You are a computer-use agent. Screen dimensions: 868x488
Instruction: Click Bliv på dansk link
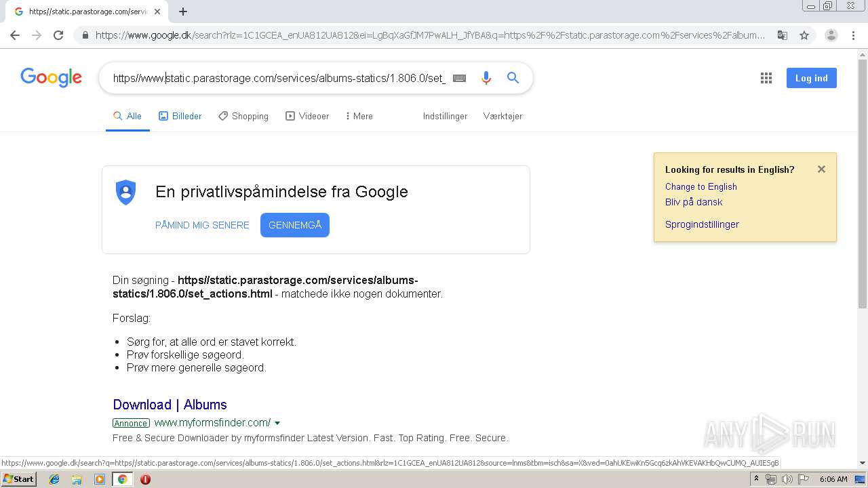pos(694,202)
